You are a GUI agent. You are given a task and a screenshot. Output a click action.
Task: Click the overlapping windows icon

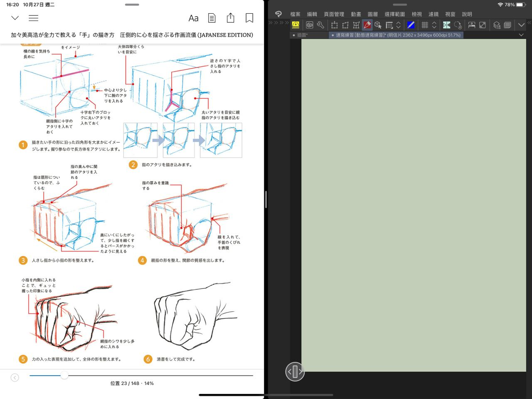tap(507, 25)
